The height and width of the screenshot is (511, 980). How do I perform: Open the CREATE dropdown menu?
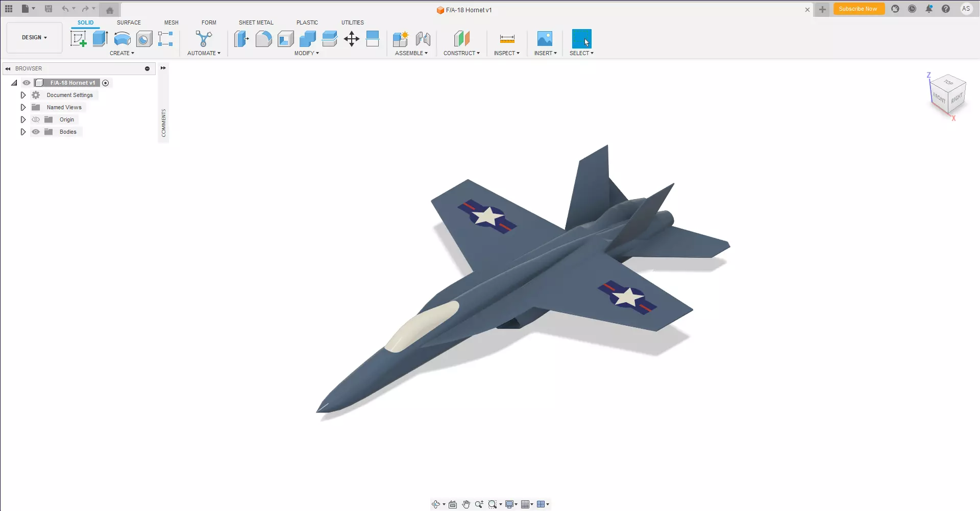tap(122, 53)
